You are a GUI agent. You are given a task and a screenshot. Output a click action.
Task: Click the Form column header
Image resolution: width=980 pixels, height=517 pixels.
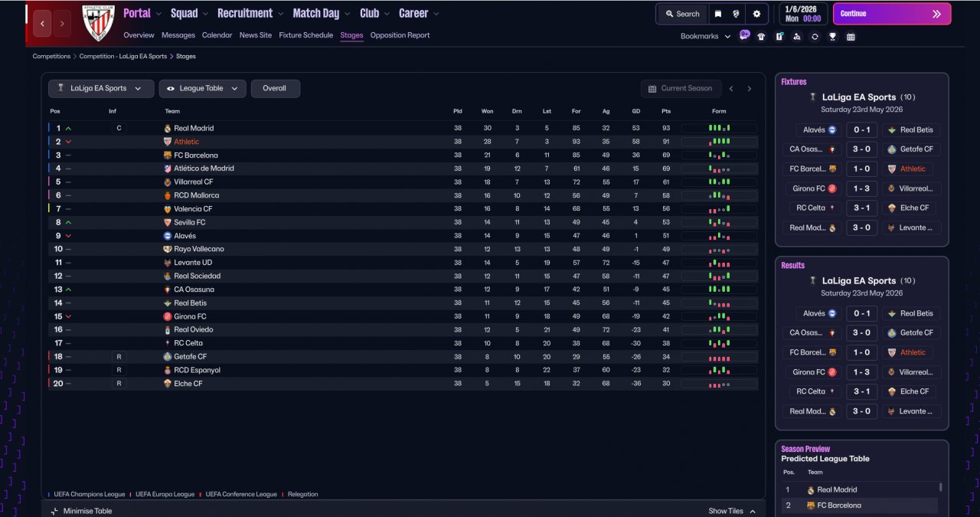[719, 111]
